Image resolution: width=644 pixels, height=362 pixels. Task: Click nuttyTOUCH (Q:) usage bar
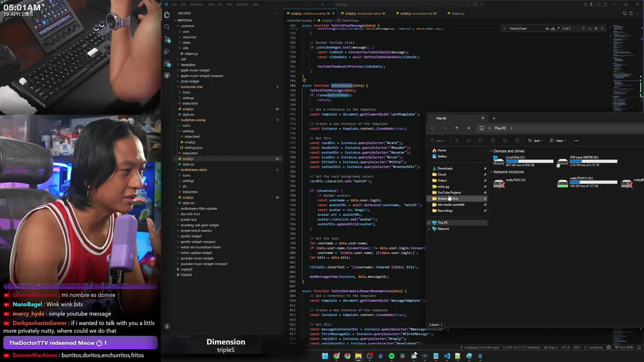594,183
